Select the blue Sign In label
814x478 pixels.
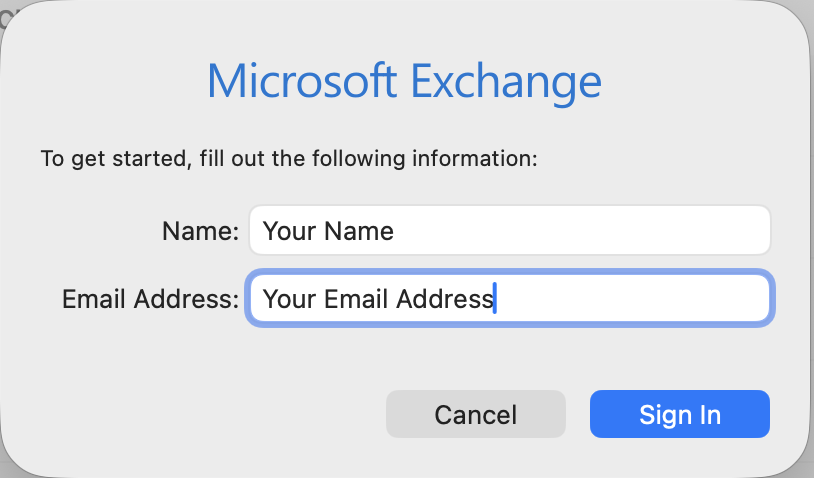pyautogui.click(x=679, y=414)
